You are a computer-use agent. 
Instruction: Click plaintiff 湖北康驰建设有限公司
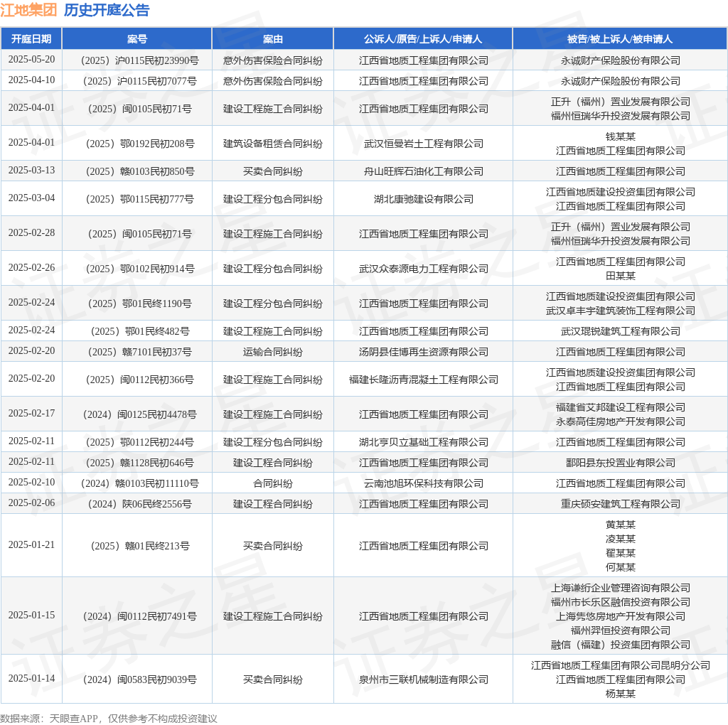[424, 199]
